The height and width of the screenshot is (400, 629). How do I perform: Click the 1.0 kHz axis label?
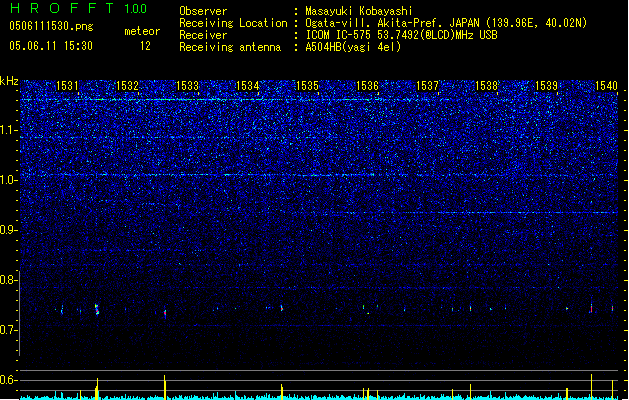8,180
